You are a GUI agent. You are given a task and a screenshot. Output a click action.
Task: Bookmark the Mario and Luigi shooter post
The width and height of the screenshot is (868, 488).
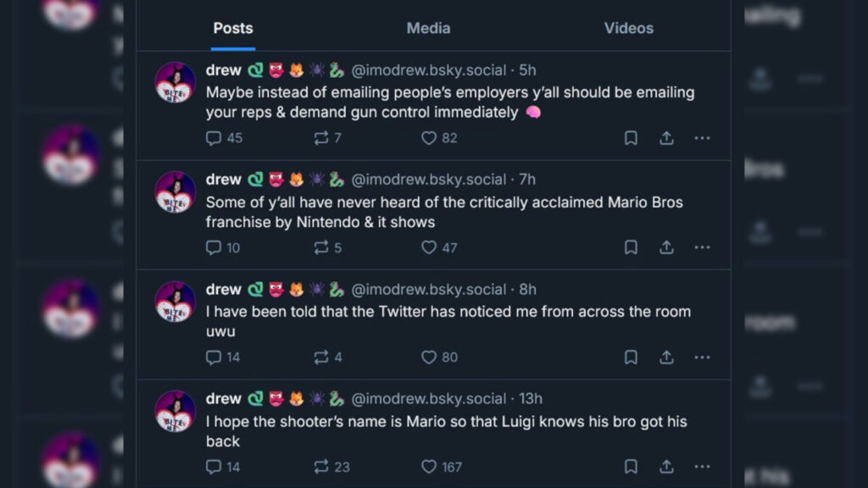631,467
